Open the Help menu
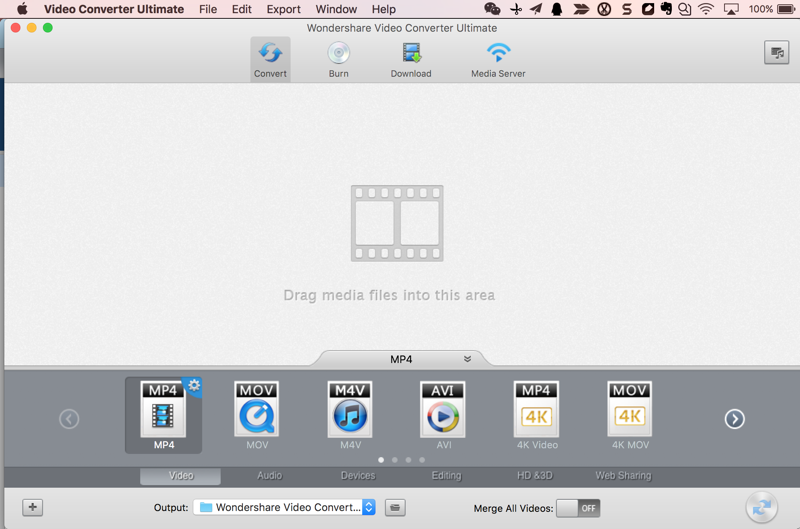 pos(384,9)
